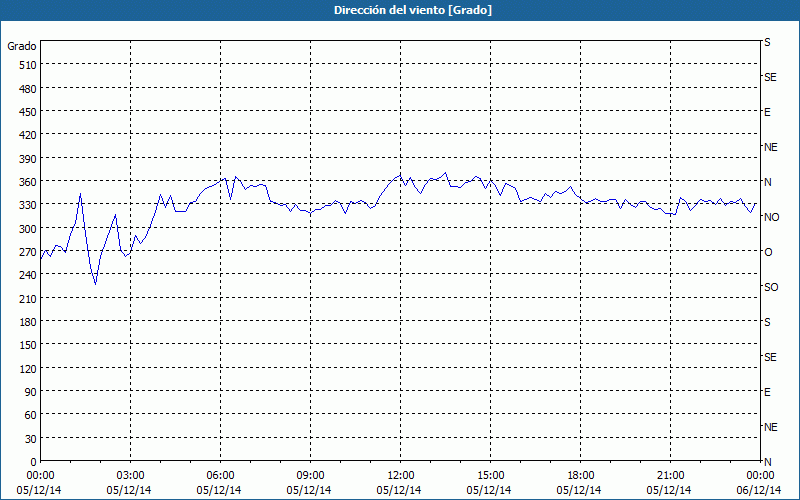This screenshot has width=800, height=500.
Task: Select the 05/12/14 date under 03:00
Action: (129, 490)
